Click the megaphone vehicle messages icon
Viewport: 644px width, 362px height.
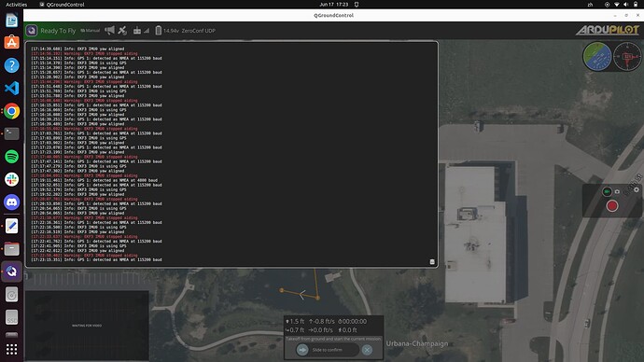pos(109,30)
